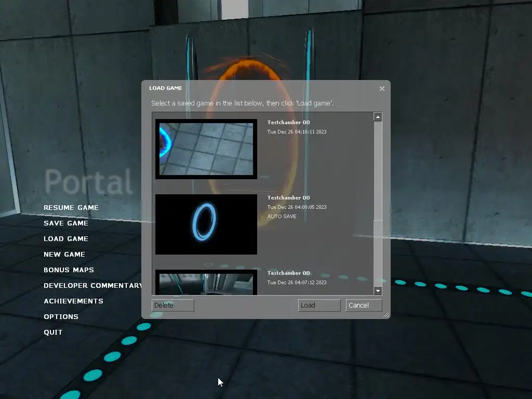The width and height of the screenshot is (532, 399).
Task: Start a New Game from the menu
Action: 64,255
